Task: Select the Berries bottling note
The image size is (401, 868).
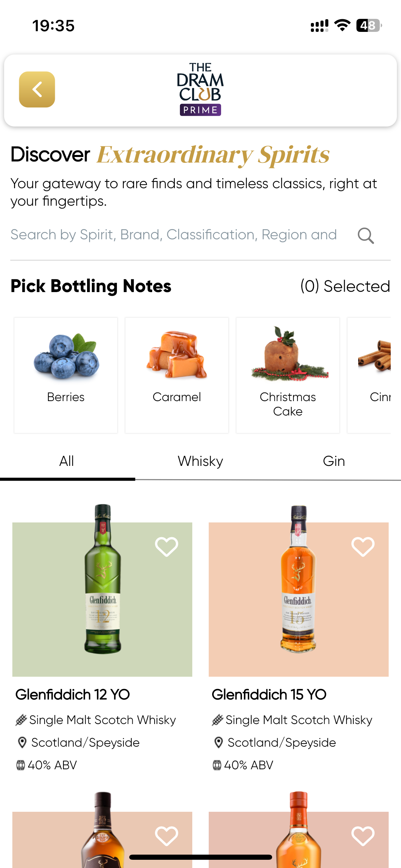Action: click(66, 375)
